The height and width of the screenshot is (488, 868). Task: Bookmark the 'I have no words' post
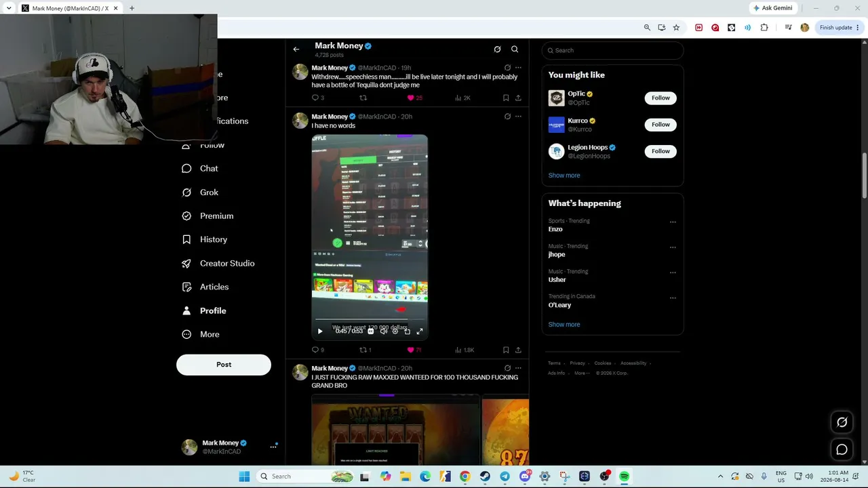(x=506, y=350)
